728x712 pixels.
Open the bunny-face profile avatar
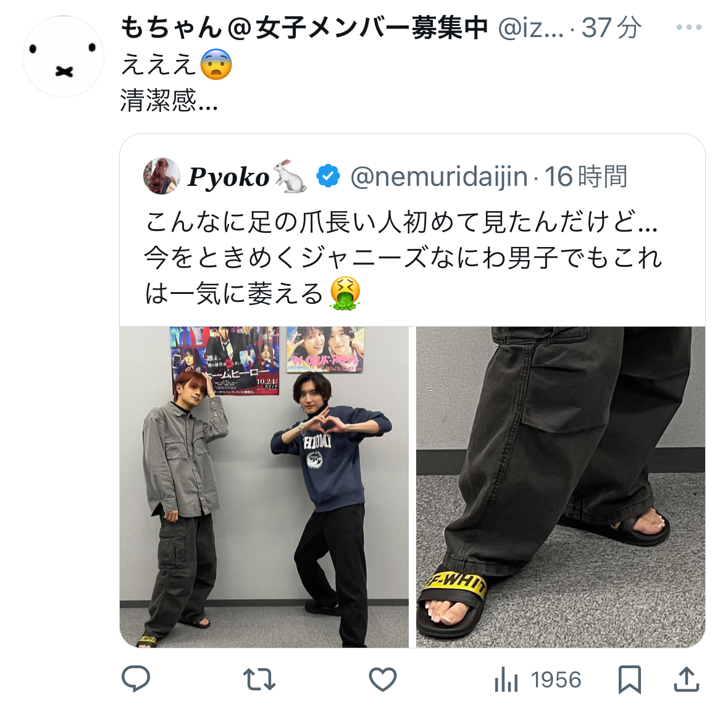(63, 56)
